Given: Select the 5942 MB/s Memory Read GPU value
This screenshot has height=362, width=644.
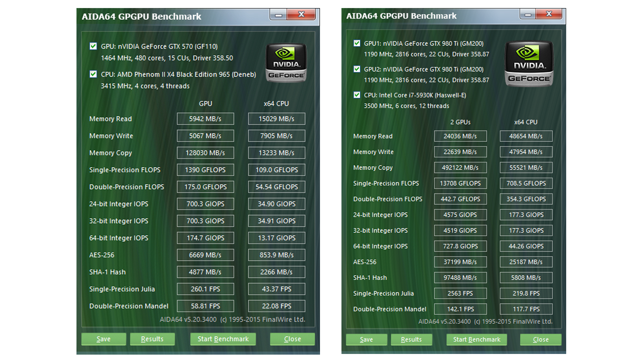Looking at the screenshot, I should (x=205, y=119).
